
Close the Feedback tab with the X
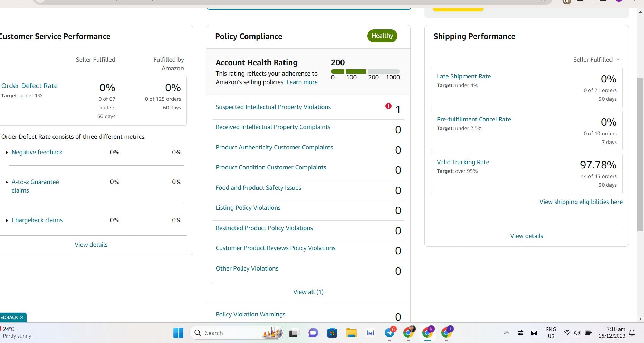22,317
